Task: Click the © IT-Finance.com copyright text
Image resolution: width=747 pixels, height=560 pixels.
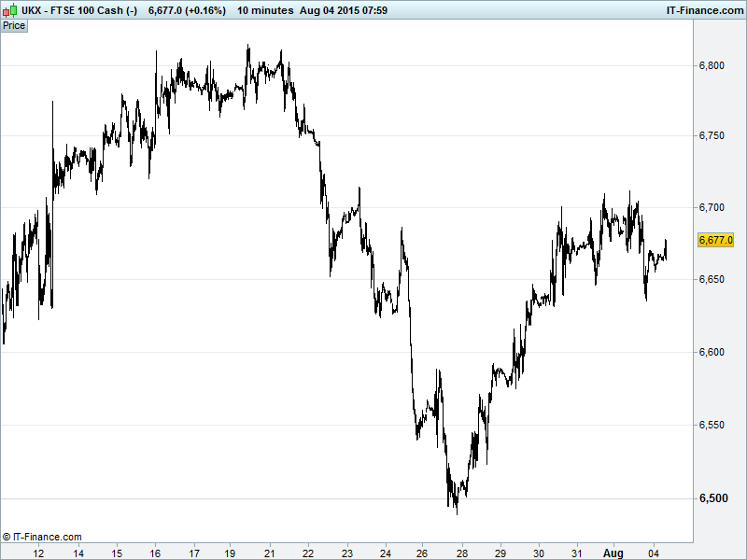Action: tap(42, 537)
